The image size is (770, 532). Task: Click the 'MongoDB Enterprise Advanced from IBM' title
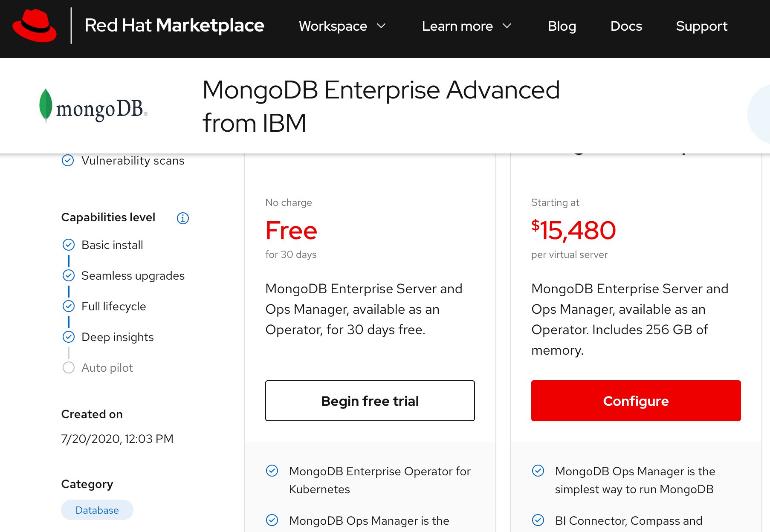pos(381,107)
